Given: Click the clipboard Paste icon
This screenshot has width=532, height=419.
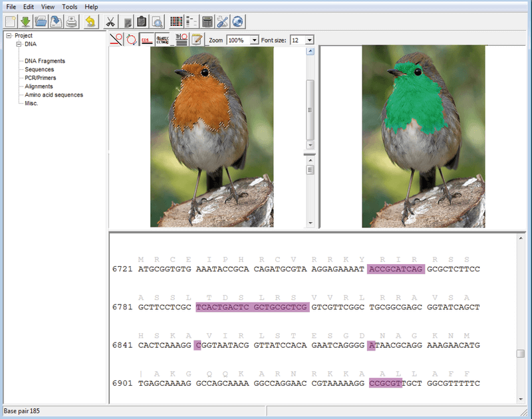Looking at the screenshot, I should pos(141,21).
